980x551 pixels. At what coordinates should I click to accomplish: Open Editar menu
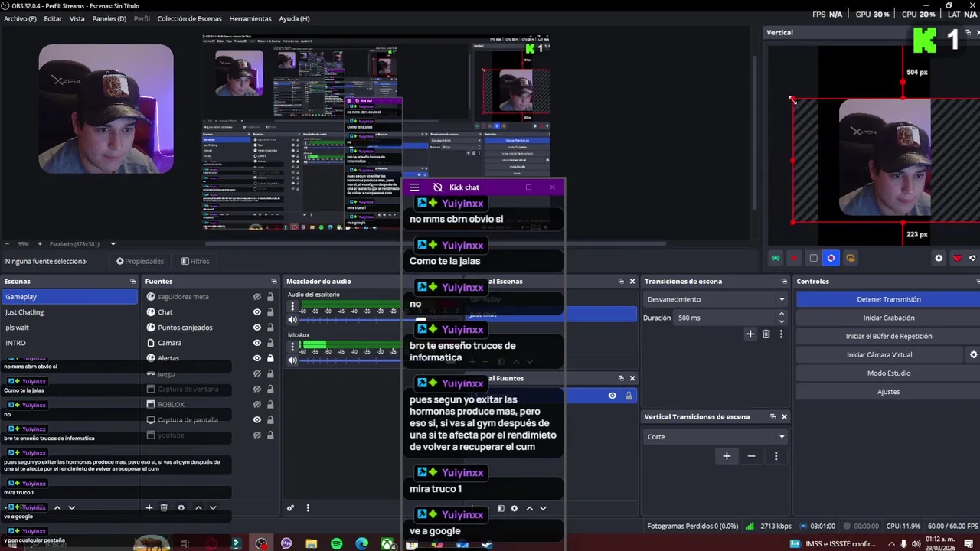point(53,18)
